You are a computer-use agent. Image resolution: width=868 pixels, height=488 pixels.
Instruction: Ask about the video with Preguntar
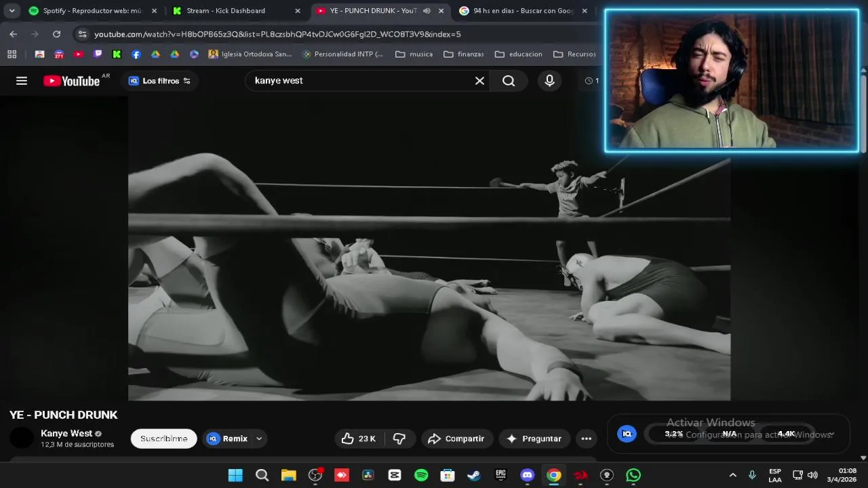pyautogui.click(x=534, y=439)
